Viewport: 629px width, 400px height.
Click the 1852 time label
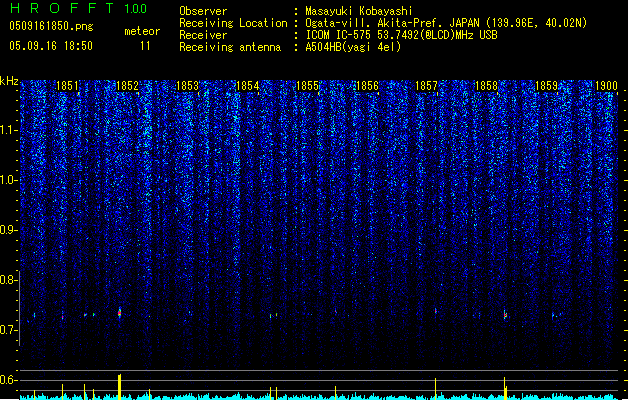coord(127,85)
